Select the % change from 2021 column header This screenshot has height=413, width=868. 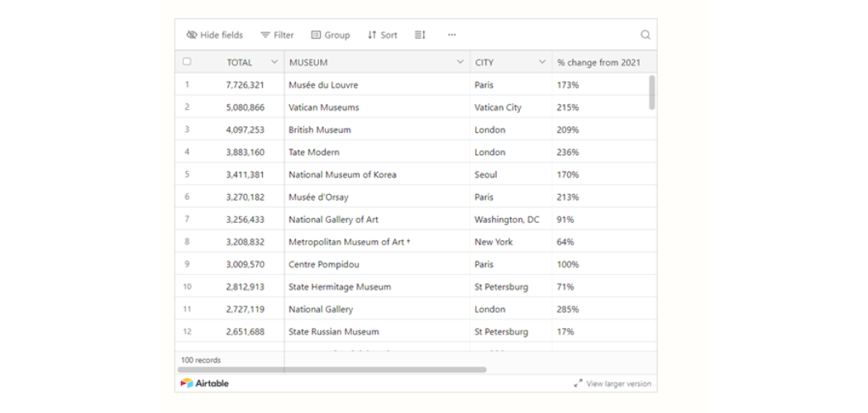click(599, 62)
